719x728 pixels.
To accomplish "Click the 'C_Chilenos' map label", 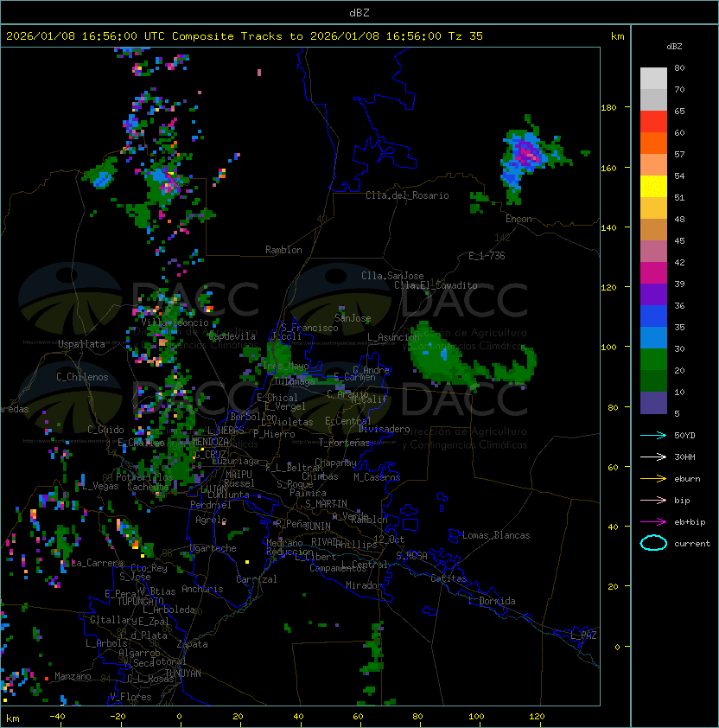I will click(82, 377).
